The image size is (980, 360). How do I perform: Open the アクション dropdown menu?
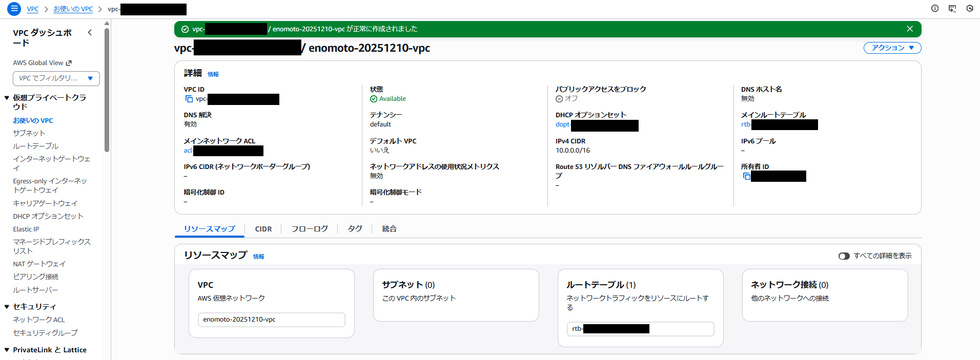[892, 48]
